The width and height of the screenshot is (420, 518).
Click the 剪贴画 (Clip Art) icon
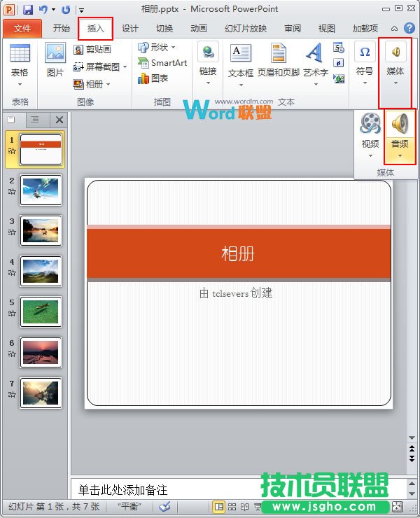point(93,50)
